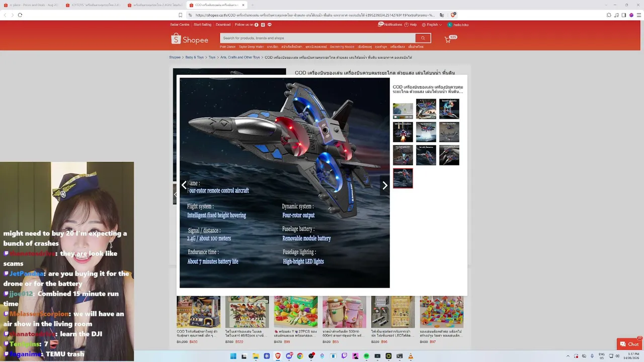Open the English language dropdown

tap(432, 25)
